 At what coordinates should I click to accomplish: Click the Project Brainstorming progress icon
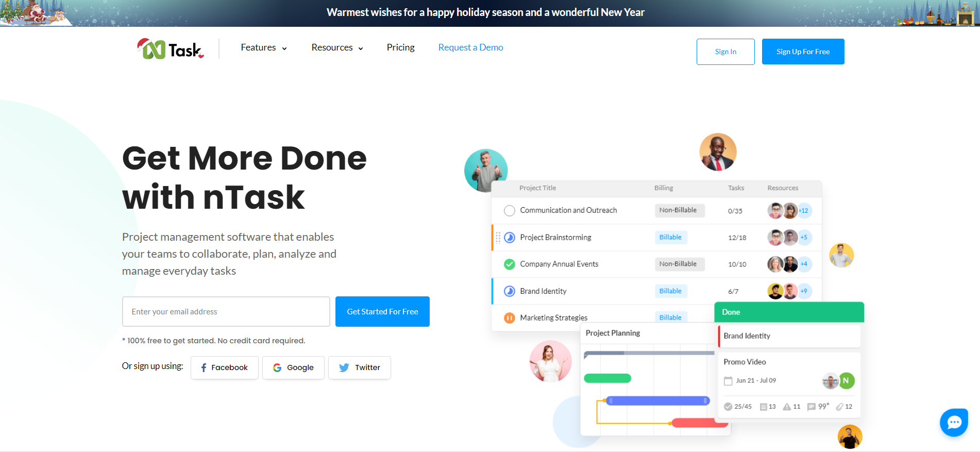pyautogui.click(x=510, y=238)
